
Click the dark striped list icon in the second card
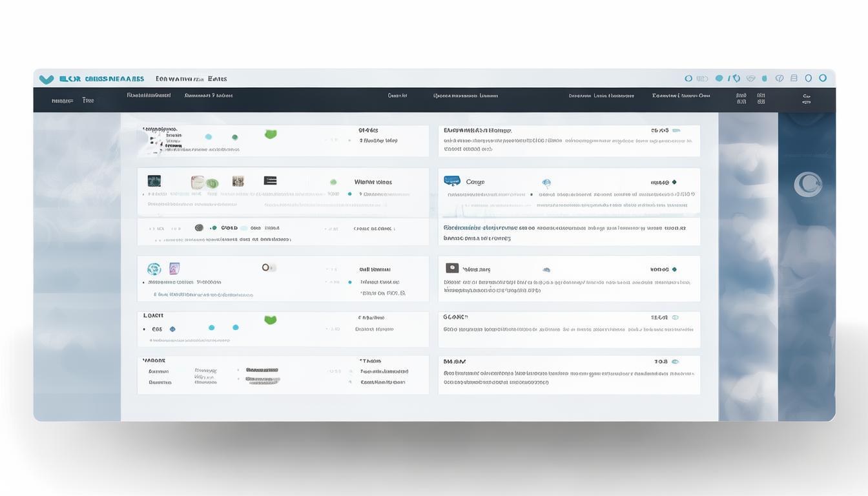coord(270,181)
